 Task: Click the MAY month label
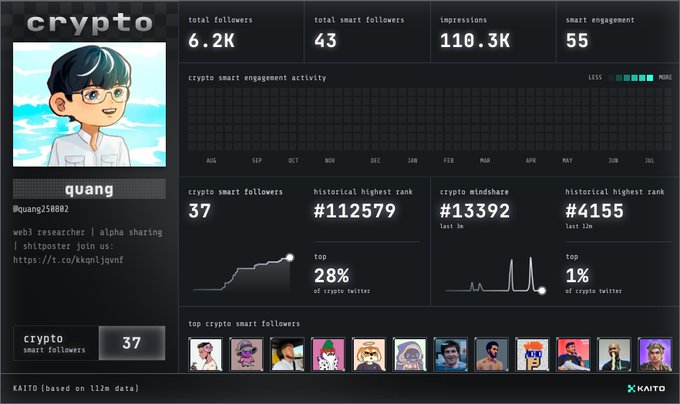[x=567, y=160]
